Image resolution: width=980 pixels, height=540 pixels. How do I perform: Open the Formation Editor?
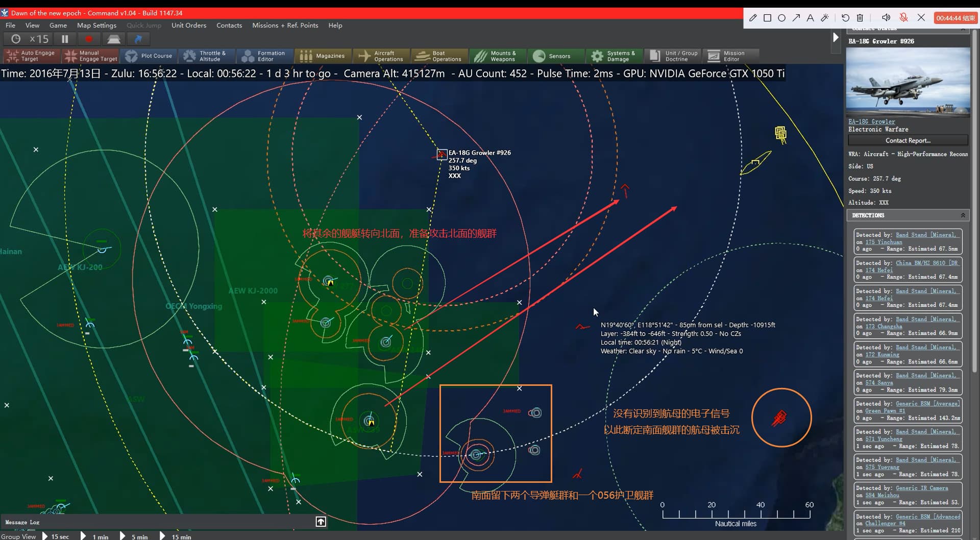pos(265,56)
